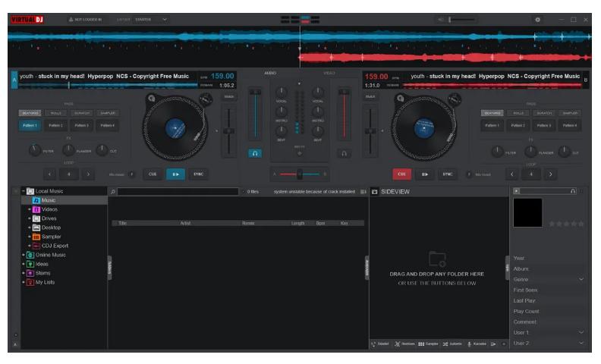Open the Genre field dropdown
The height and width of the screenshot is (364, 601).
click(582, 280)
